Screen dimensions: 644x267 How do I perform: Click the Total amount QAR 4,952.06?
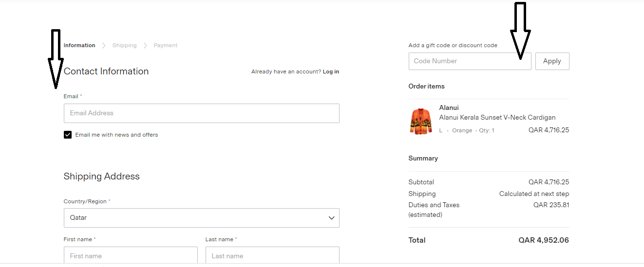click(x=544, y=240)
